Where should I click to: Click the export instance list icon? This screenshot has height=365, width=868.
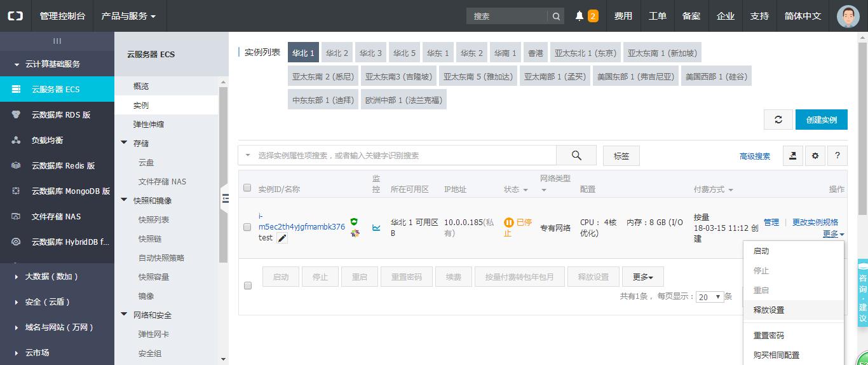(x=792, y=156)
